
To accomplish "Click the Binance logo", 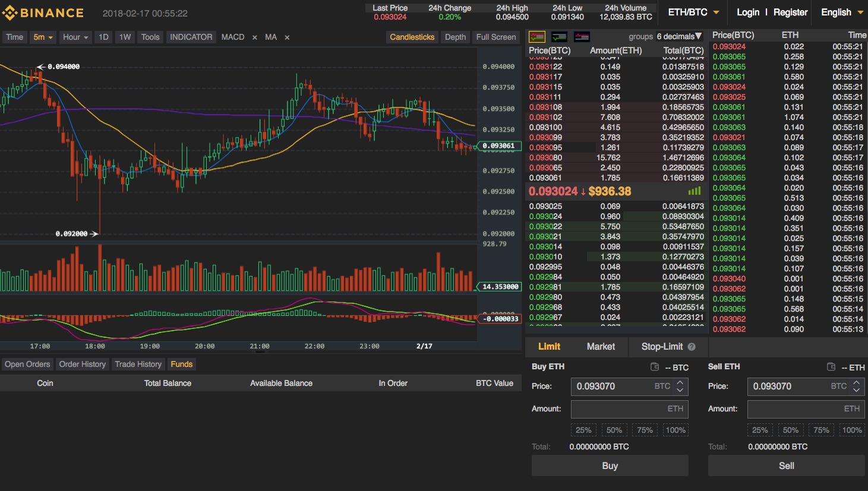I will 42,12.
